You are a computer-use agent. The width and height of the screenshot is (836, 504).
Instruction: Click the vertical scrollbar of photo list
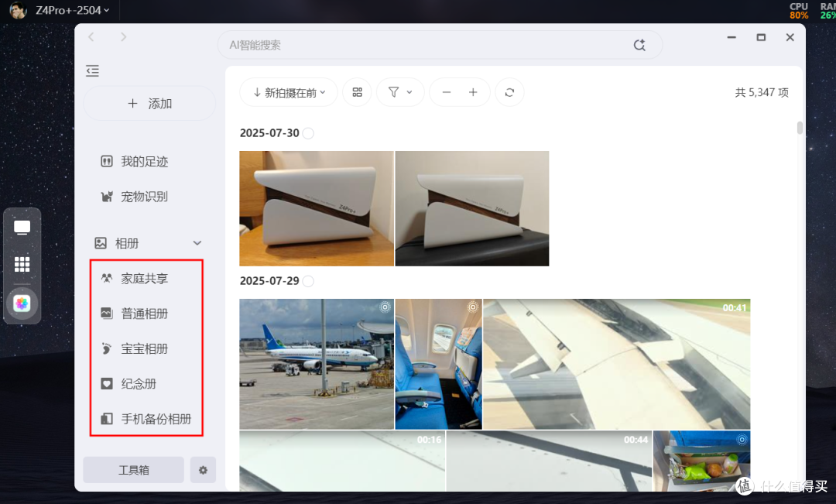click(x=800, y=128)
